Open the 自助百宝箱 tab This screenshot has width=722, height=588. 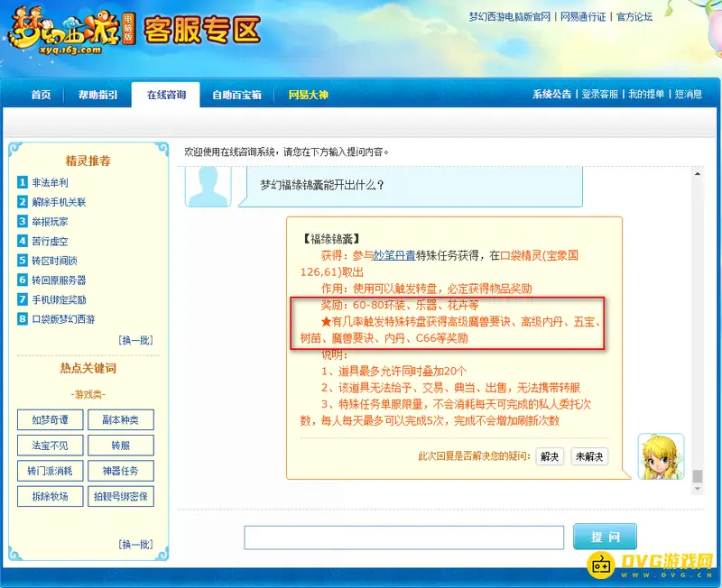(x=236, y=95)
